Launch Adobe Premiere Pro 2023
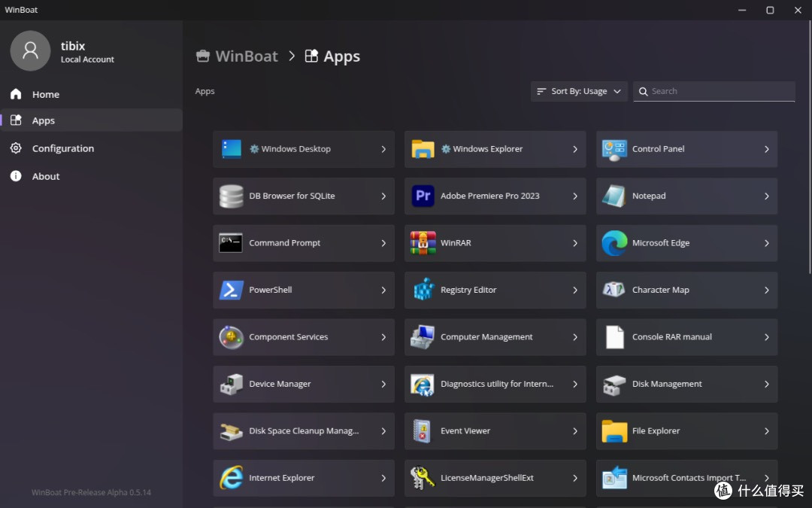Image resolution: width=812 pixels, height=508 pixels. tap(495, 196)
